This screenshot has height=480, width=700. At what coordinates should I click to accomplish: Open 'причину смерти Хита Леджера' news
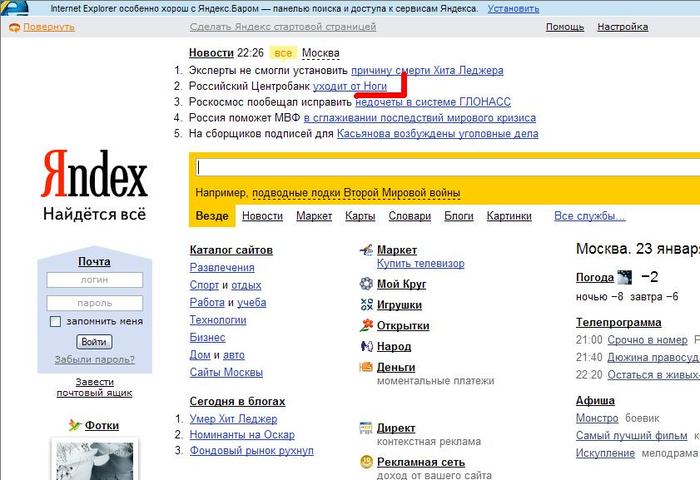(427, 71)
